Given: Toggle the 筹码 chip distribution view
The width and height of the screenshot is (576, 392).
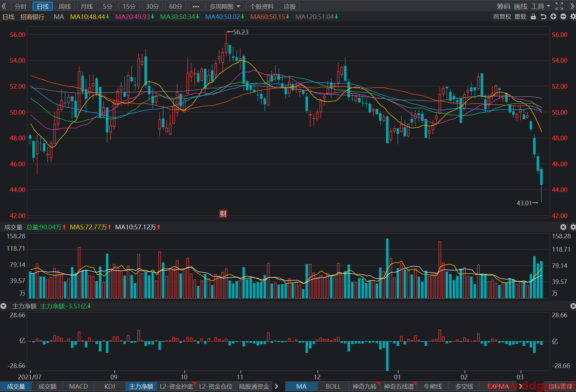Looking at the screenshot, I should point(503,6).
